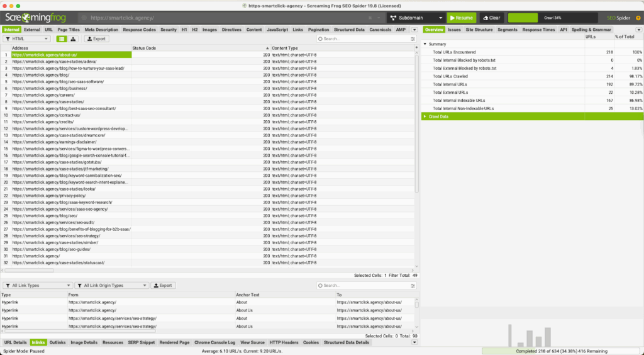The image size is (644, 355).
Task: Open the HTML filter dropdown
Action: pos(26,38)
